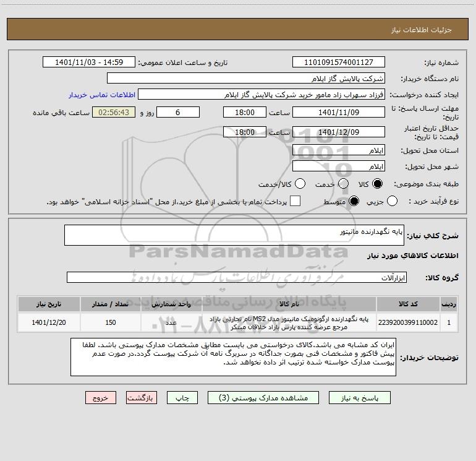Select the کالا/خدمت radio button
Image resolution: width=476 pixels, height=461 pixels.
coord(300,184)
